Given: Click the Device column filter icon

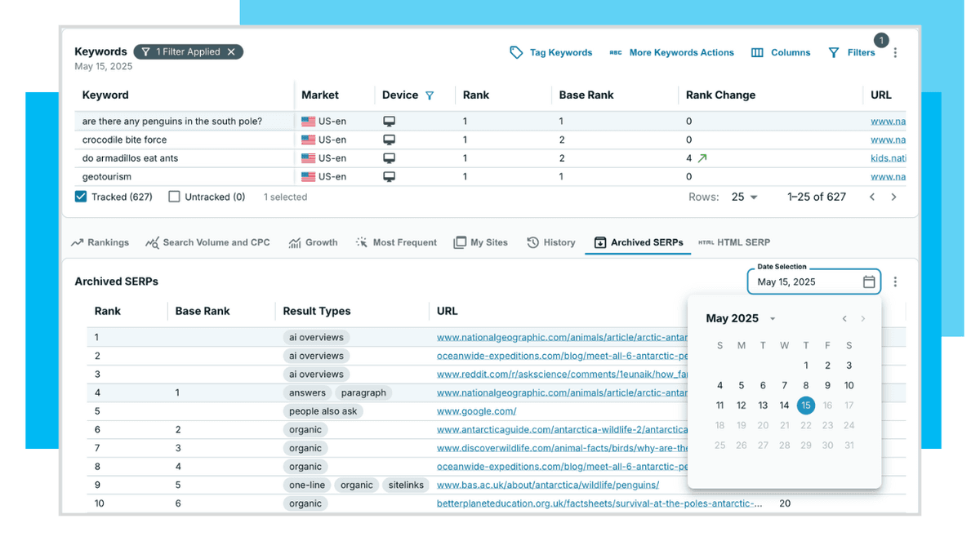Looking at the screenshot, I should 430,95.
